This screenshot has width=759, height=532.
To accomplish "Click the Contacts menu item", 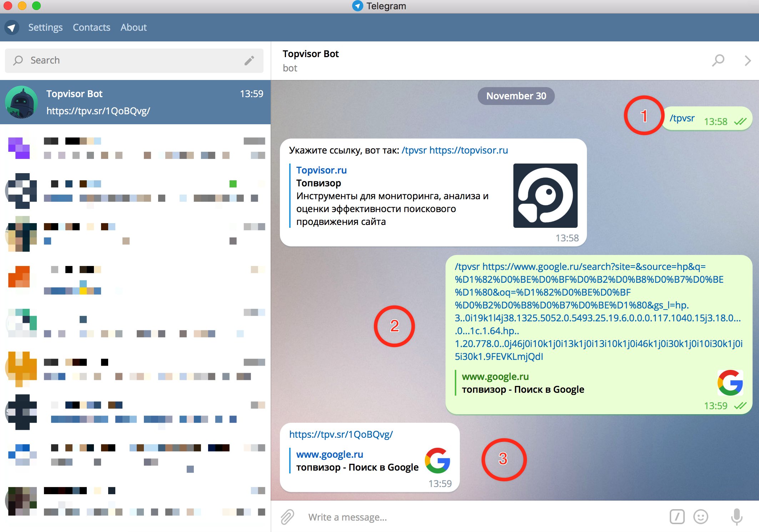I will point(92,27).
